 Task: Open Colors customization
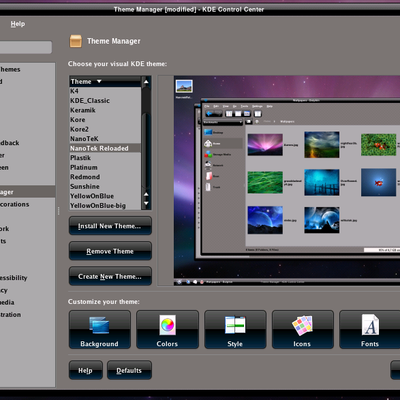click(x=167, y=330)
